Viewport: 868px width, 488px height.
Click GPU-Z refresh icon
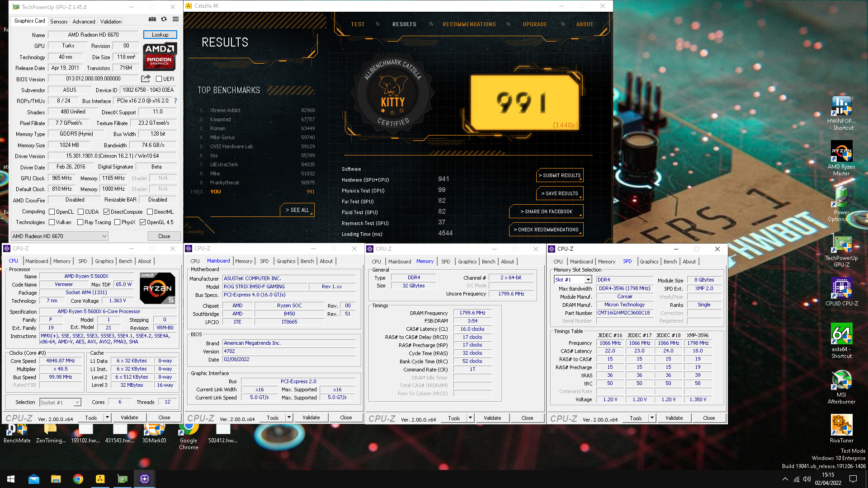[x=164, y=19]
